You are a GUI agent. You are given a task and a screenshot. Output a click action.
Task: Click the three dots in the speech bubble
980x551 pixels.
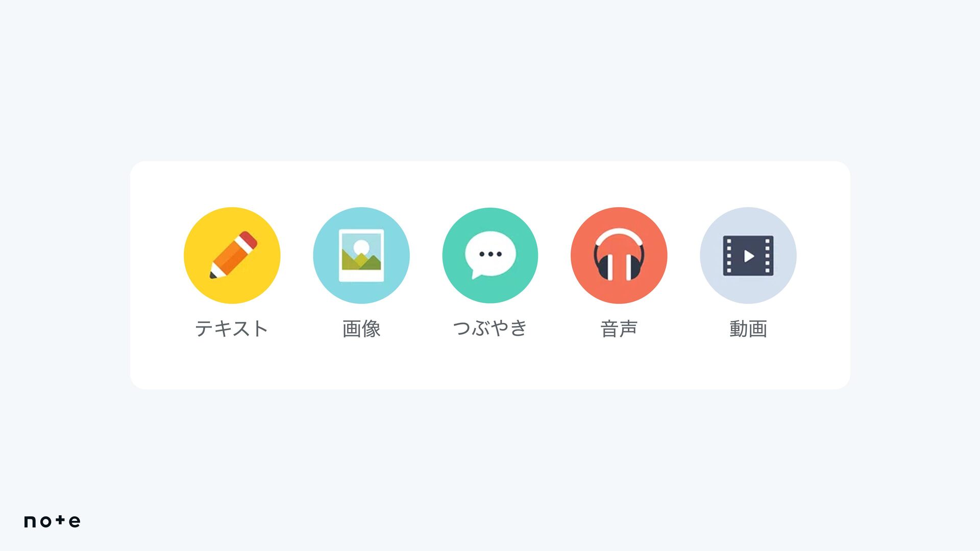pyautogui.click(x=490, y=254)
